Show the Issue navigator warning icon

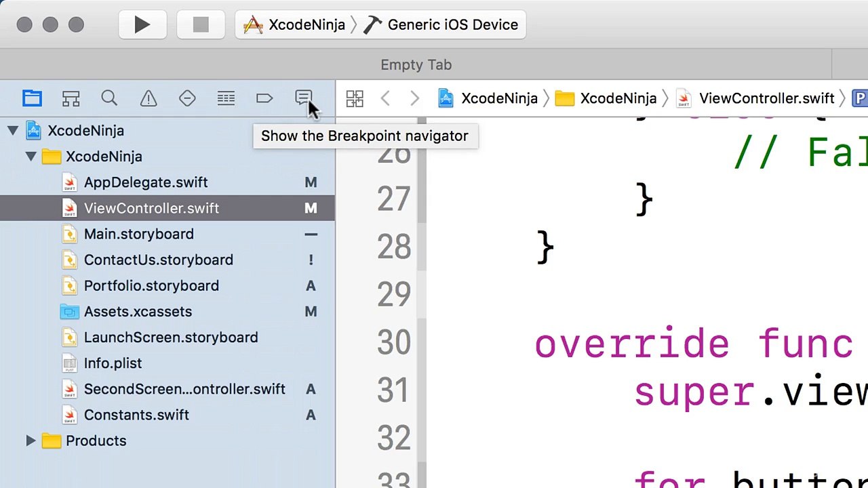(149, 98)
